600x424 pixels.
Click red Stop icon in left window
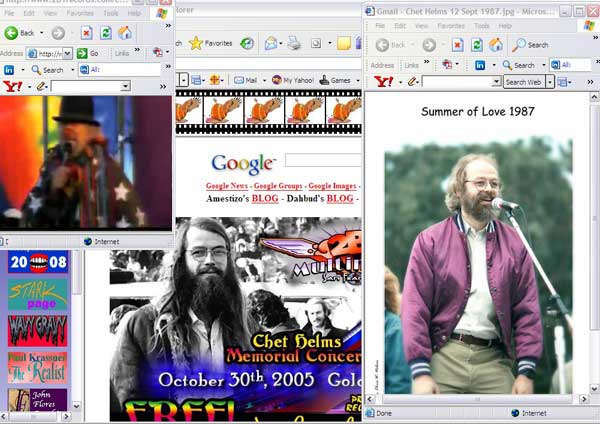tap(86, 33)
